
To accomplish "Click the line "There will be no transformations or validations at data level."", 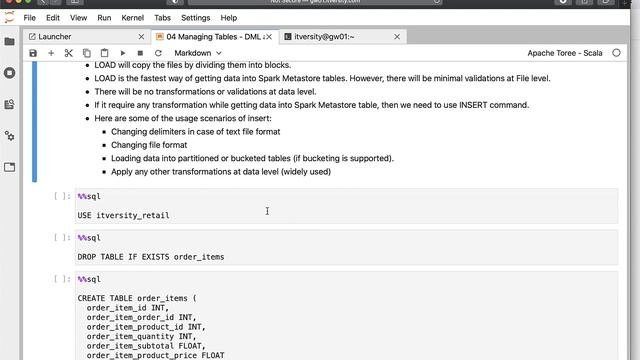I will click(x=205, y=92).
